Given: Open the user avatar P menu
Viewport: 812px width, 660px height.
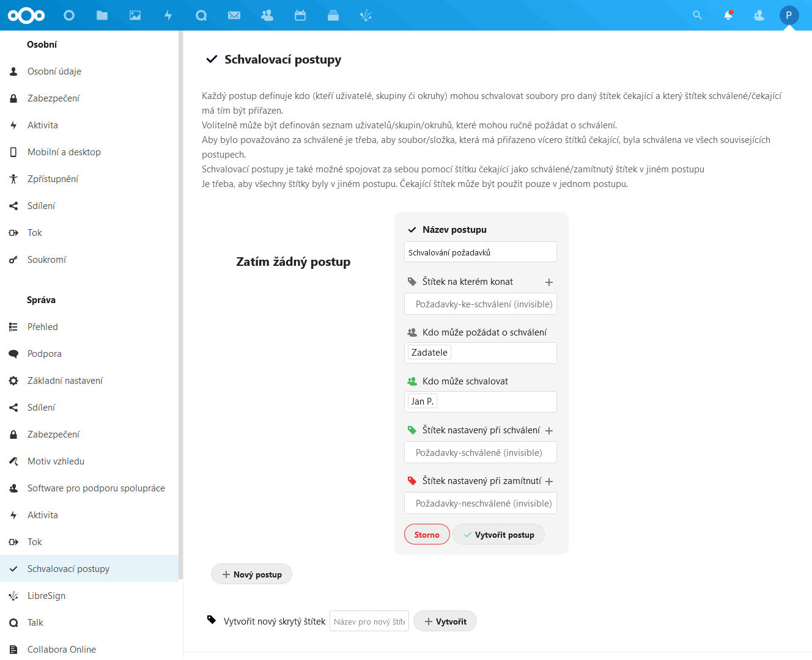Looking at the screenshot, I should pyautogui.click(x=789, y=15).
